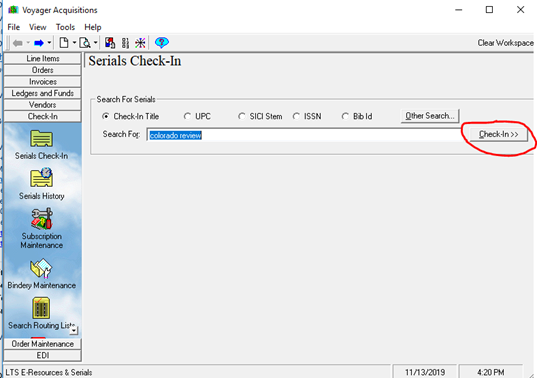The image size is (537, 378).
Task: Click the Back arrow toolbar icon
Action: tap(17, 43)
